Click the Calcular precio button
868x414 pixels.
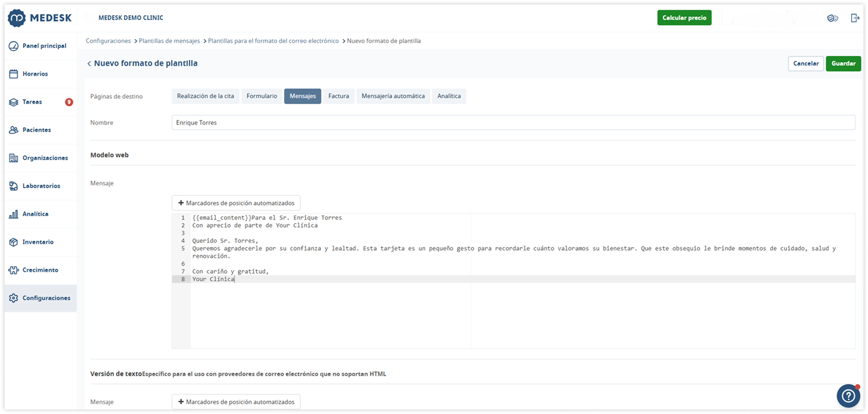[x=684, y=18]
